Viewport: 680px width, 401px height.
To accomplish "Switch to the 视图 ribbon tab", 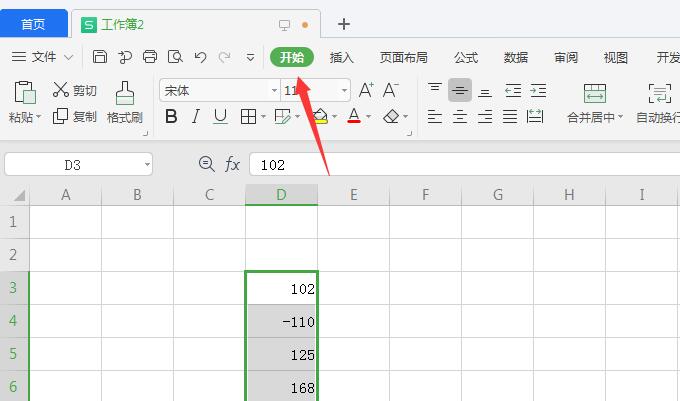I will (x=616, y=57).
